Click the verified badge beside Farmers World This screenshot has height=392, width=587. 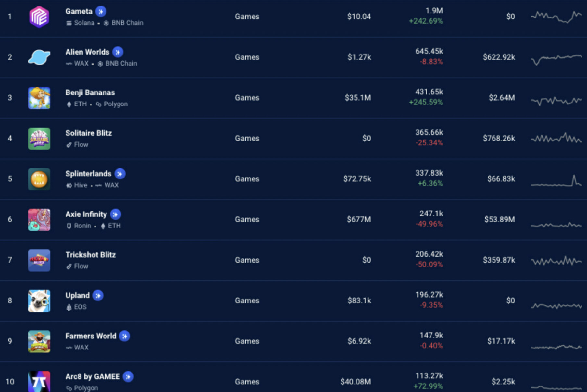click(x=125, y=336)
